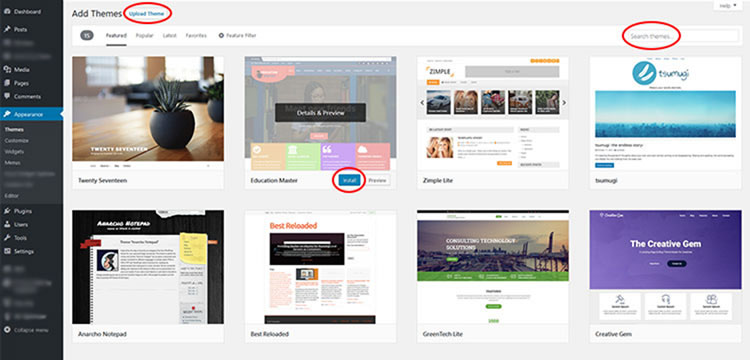750x360 pixels.
Task: Click the theme count badge 15
Action: tap(87, 36)
